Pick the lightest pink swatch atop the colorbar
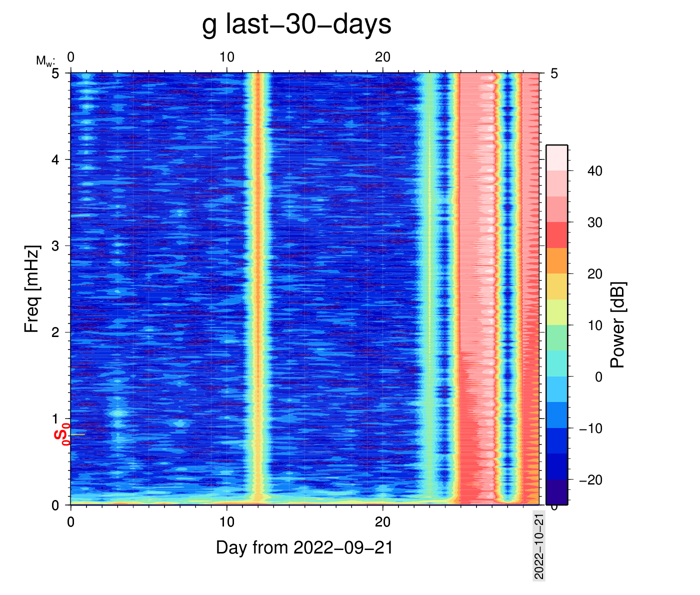The image size is (700, 595). pos(556,158)
